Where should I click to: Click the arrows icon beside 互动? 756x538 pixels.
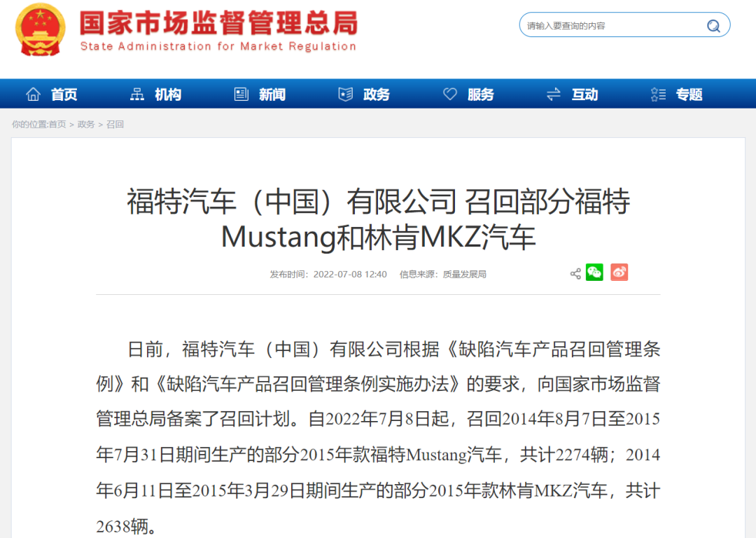(x=554, y=95)
